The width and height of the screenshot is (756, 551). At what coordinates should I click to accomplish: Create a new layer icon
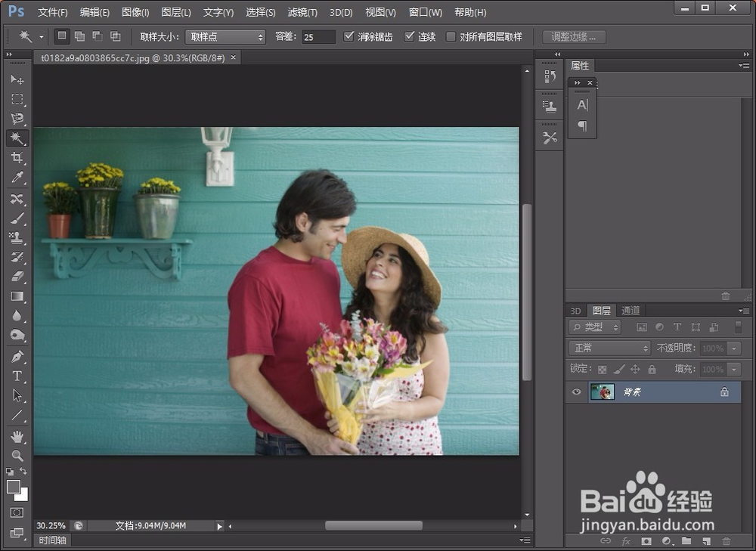[706, 541]
